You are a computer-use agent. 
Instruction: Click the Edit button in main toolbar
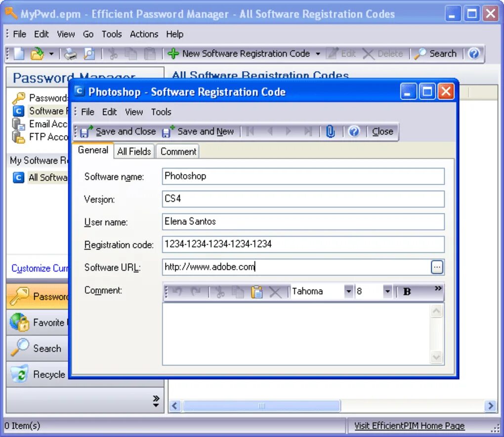click(x=341, y=54)
